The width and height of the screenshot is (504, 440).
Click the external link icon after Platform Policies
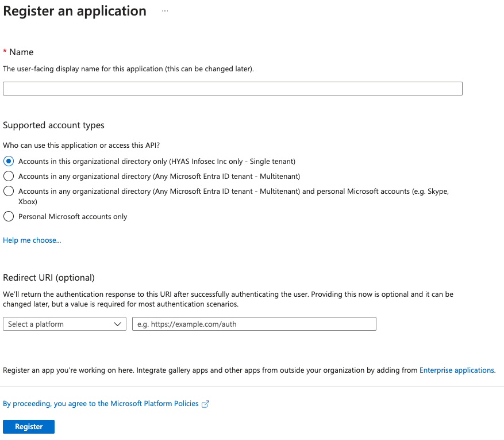coord(205,404)
